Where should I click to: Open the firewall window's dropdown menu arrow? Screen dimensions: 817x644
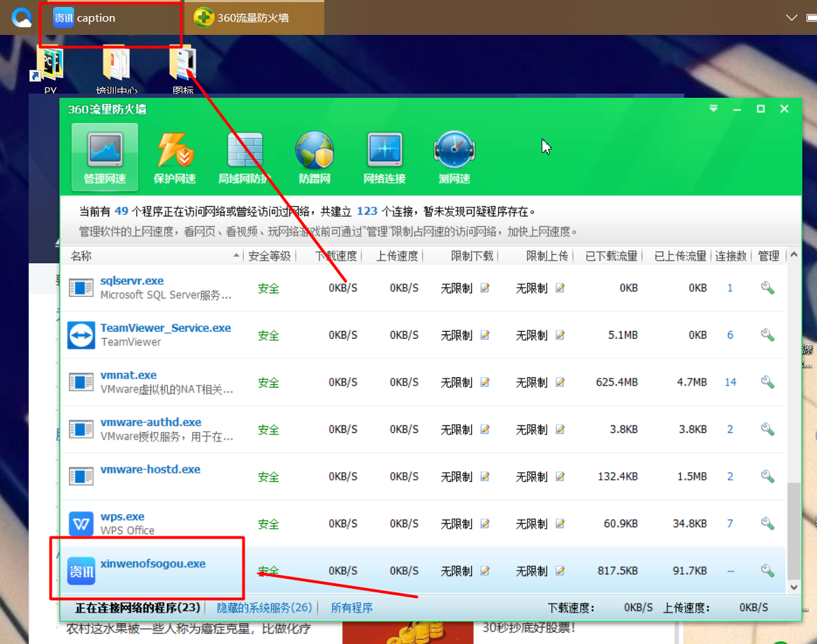[714, 108]
